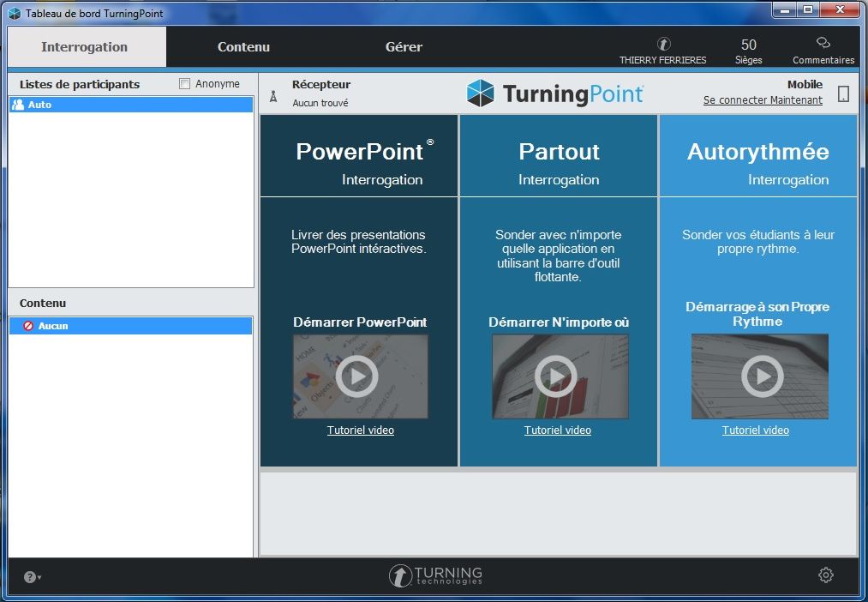The width and height of the screenshot is (868, 602).
Task: Click the Mobile label
Action: (805, 84)
